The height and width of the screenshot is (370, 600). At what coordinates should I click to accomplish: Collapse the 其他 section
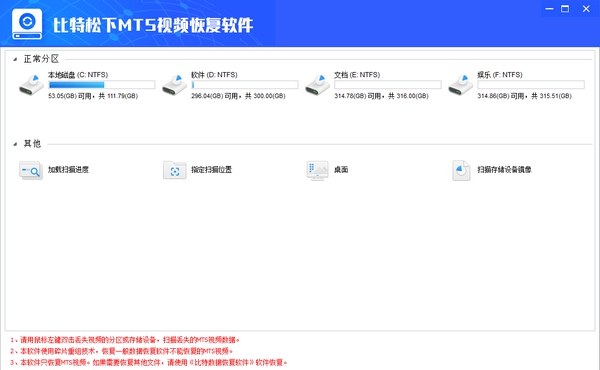(15, 144)
